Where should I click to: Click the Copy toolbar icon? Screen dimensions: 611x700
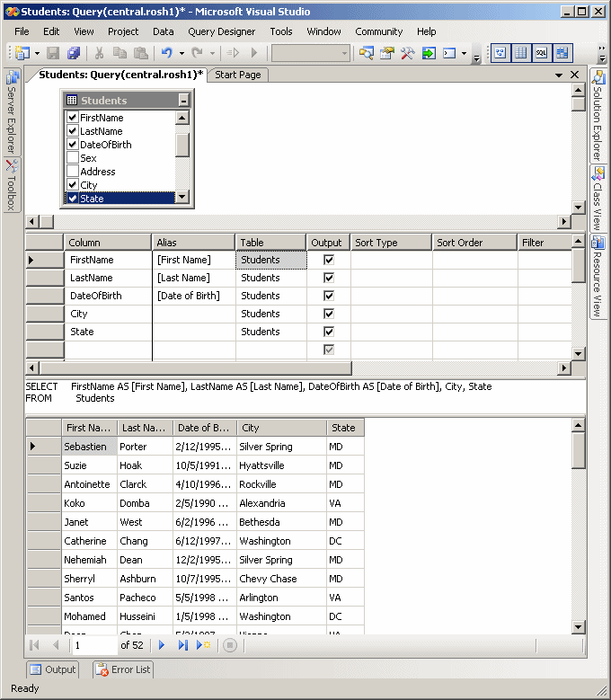(x=120, y=53)
